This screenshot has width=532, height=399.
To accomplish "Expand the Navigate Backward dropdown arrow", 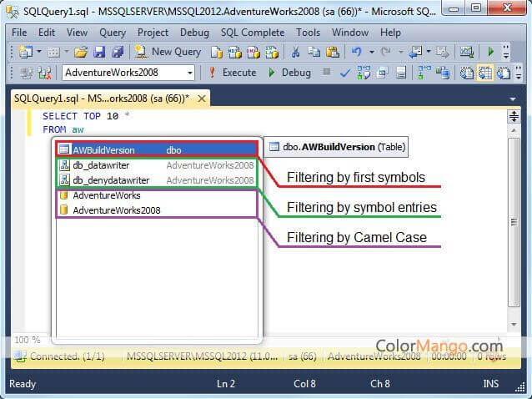I will (x=429, y=52).
